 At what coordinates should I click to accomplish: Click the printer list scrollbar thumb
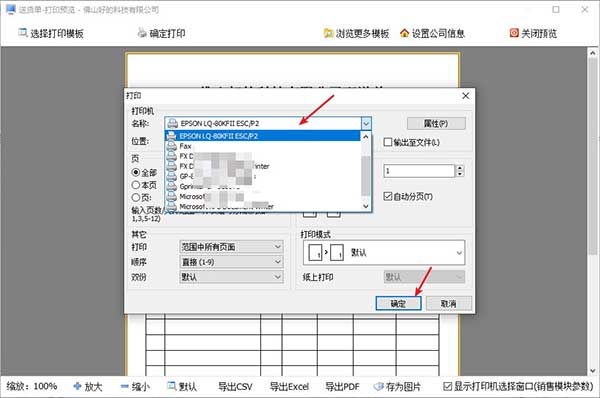[366, 176]
